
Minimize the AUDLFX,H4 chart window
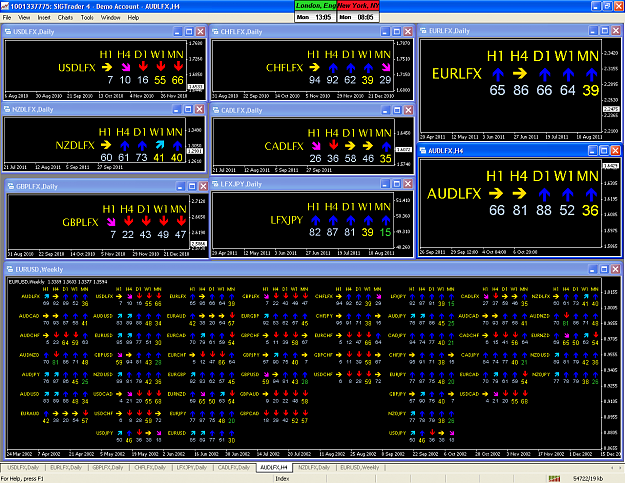point(593,150)
